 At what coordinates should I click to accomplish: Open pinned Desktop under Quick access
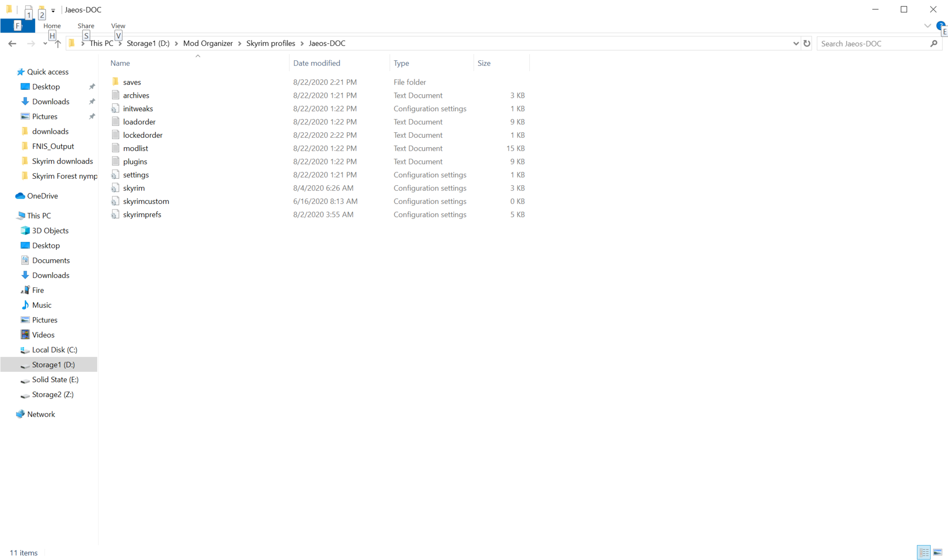(x=46, y=87)
